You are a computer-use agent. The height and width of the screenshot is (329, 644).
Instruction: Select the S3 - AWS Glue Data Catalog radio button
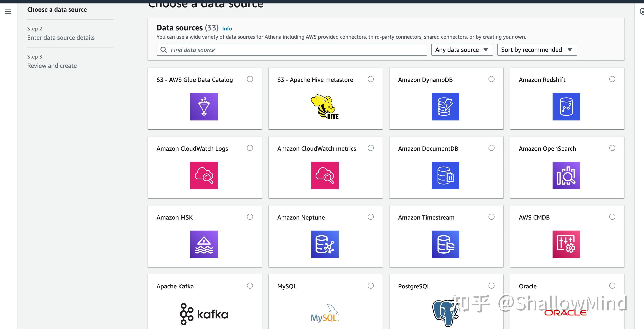[x=250, y=79]
